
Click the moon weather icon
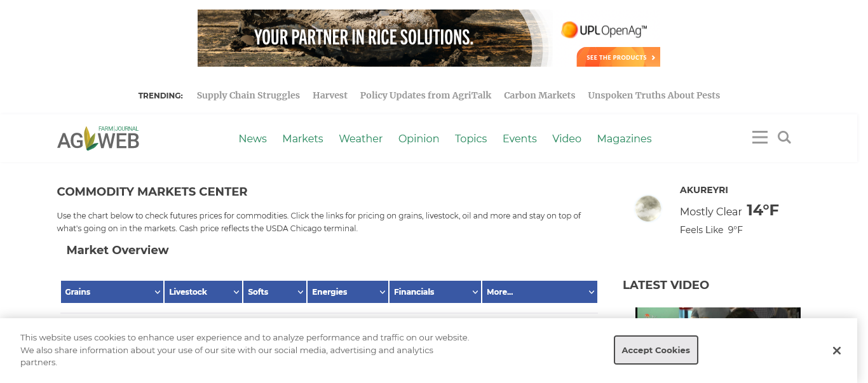[648, 209]
